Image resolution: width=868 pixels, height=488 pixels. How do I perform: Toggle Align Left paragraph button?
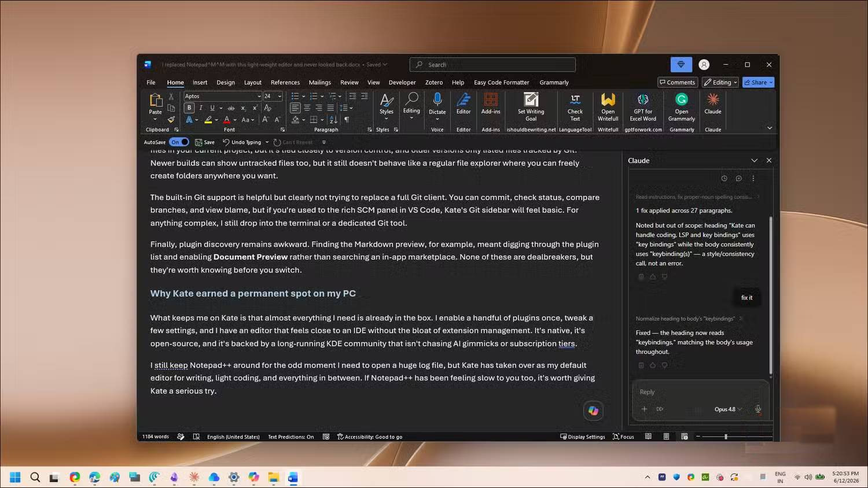(295, 108)
